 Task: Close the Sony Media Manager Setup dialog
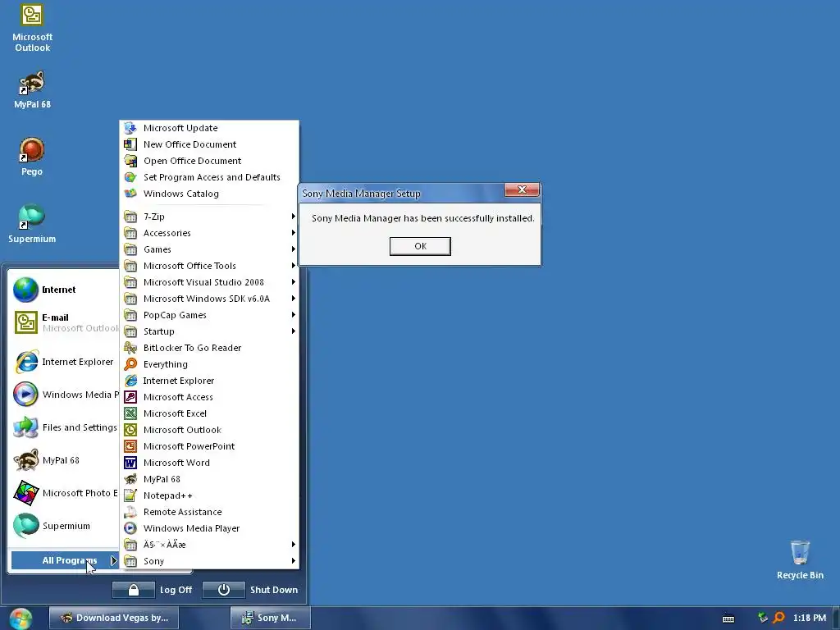tap(522, 189)
